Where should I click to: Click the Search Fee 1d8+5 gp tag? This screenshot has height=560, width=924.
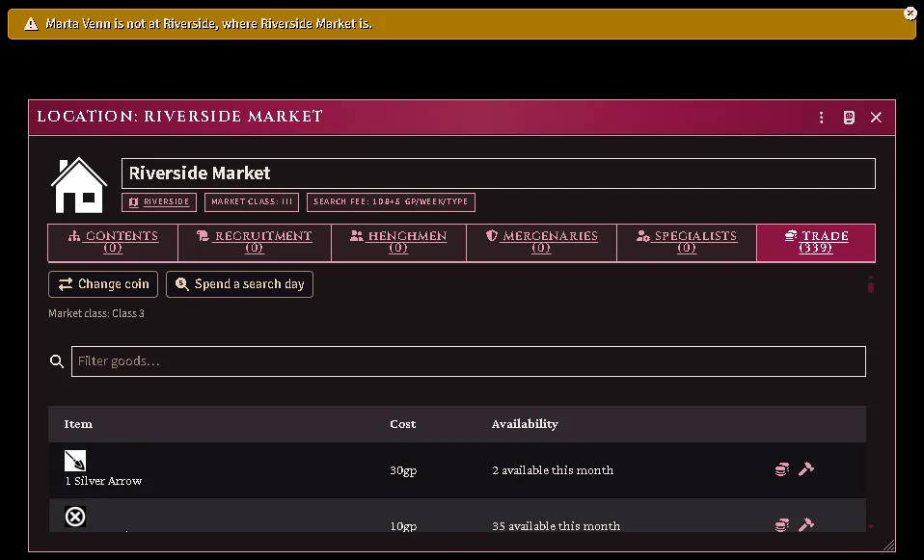(391, 202)
